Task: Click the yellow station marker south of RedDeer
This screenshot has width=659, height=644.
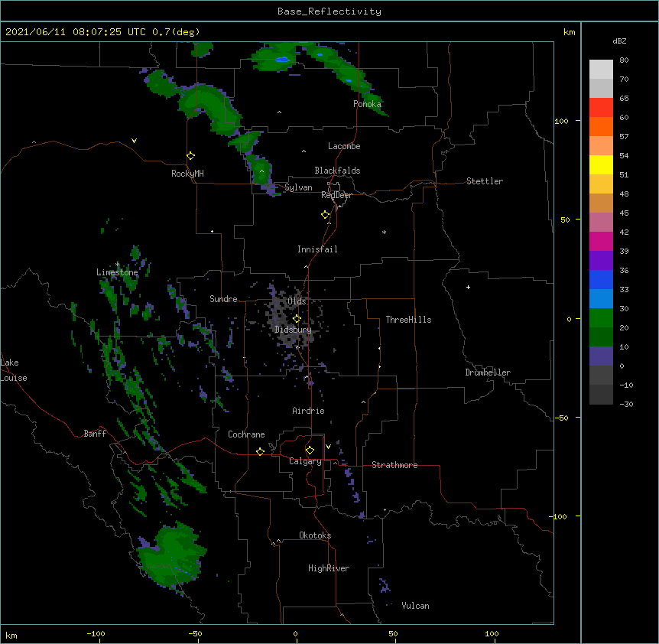Action: pos(325,215)
